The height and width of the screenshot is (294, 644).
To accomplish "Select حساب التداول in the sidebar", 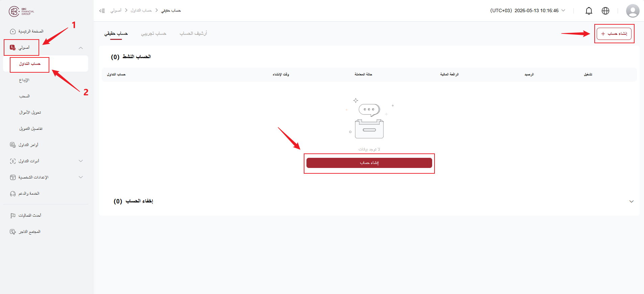I will 46,64.
